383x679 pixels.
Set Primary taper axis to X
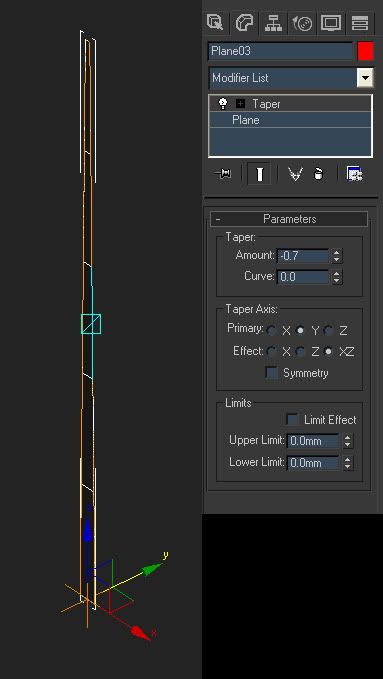coord(272,331)
